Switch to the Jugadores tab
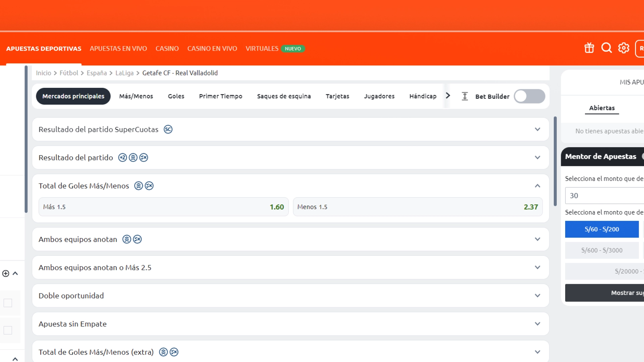The height and width of the screenshot is (362, 644). coord(379,96)
